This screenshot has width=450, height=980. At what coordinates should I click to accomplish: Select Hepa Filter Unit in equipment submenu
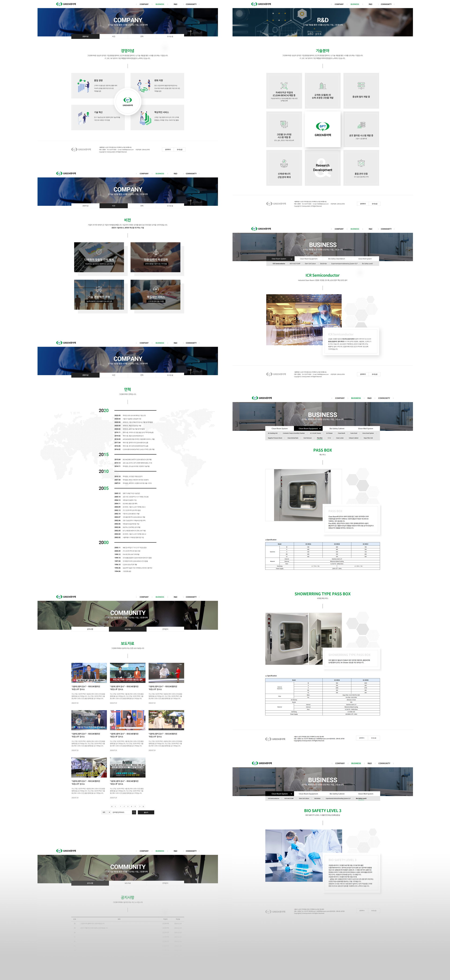pos(368,438)
